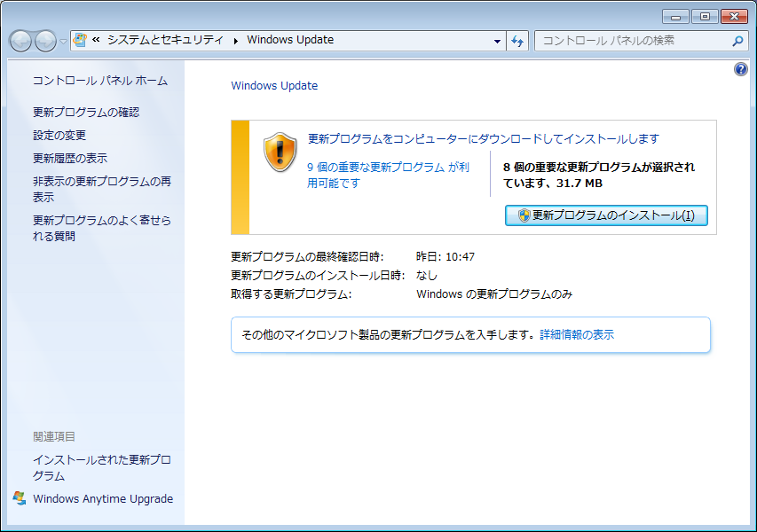757x532 pixels.
Task: Click 関連項目 heading in sidebar
Action: [54, 437]
